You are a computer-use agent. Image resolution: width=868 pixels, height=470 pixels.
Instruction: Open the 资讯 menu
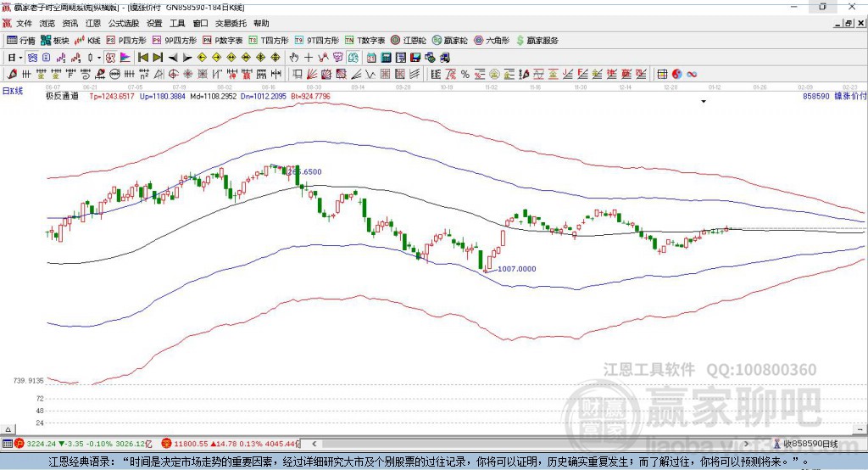point(70,23)
